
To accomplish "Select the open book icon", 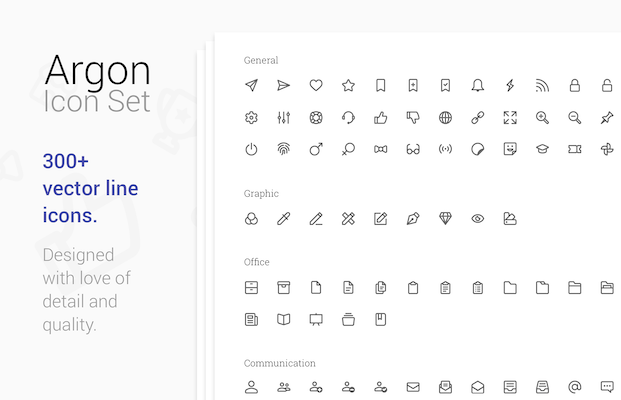I will [284, 320].
